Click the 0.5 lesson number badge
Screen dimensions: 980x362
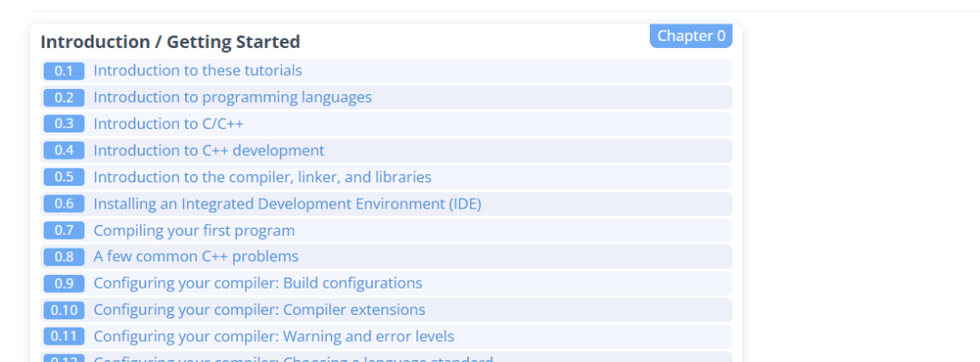64,177
